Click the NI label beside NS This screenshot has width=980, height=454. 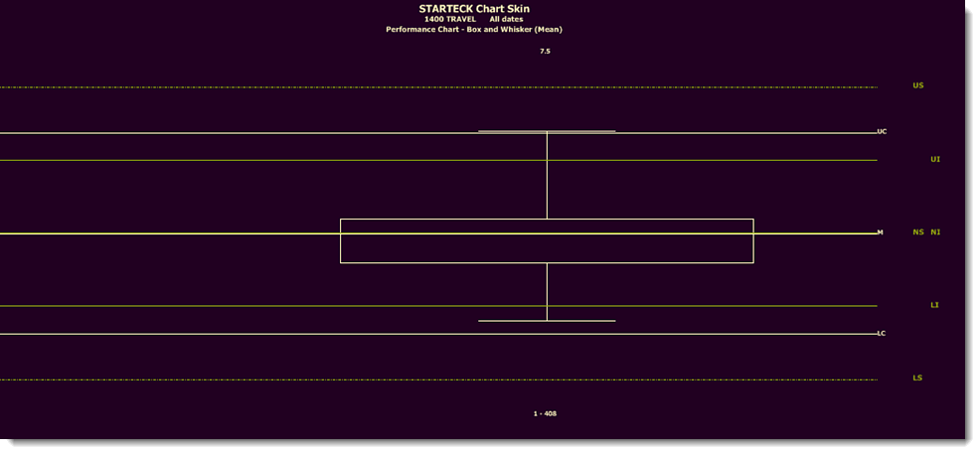point(935,232)
